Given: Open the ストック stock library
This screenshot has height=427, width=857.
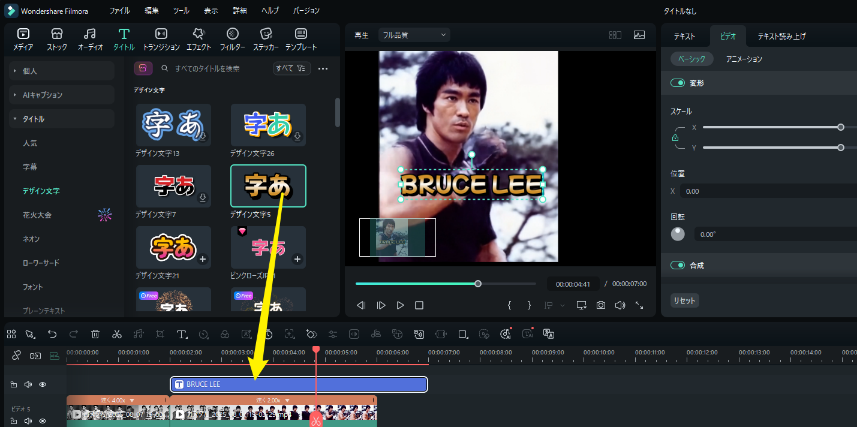Looking at the screenshot, I should coord(57,39).
